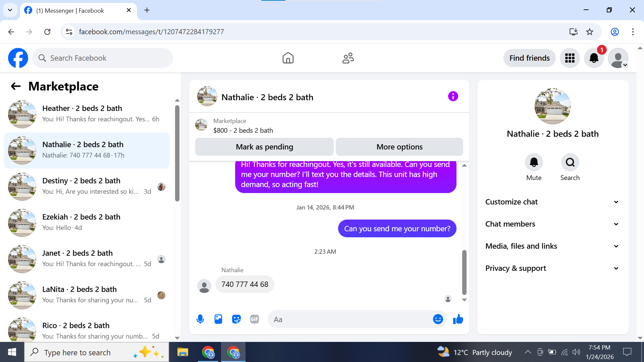Open the Facebook menu grid icon

[570, 58]
